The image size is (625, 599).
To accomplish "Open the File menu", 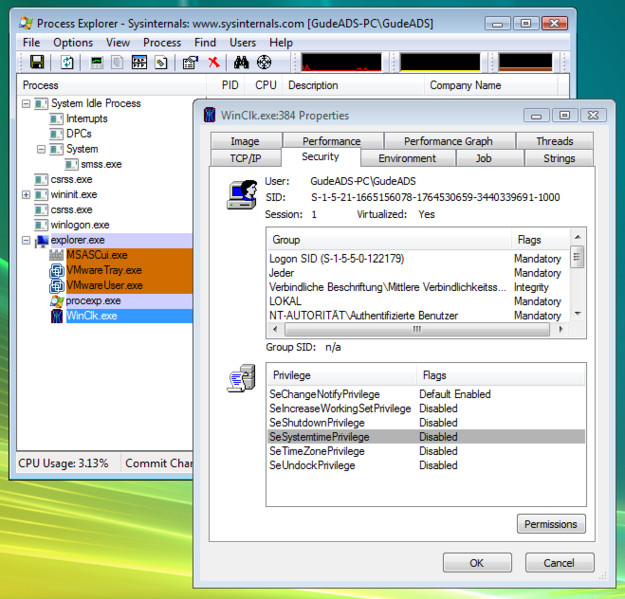I will click(31, 42).
